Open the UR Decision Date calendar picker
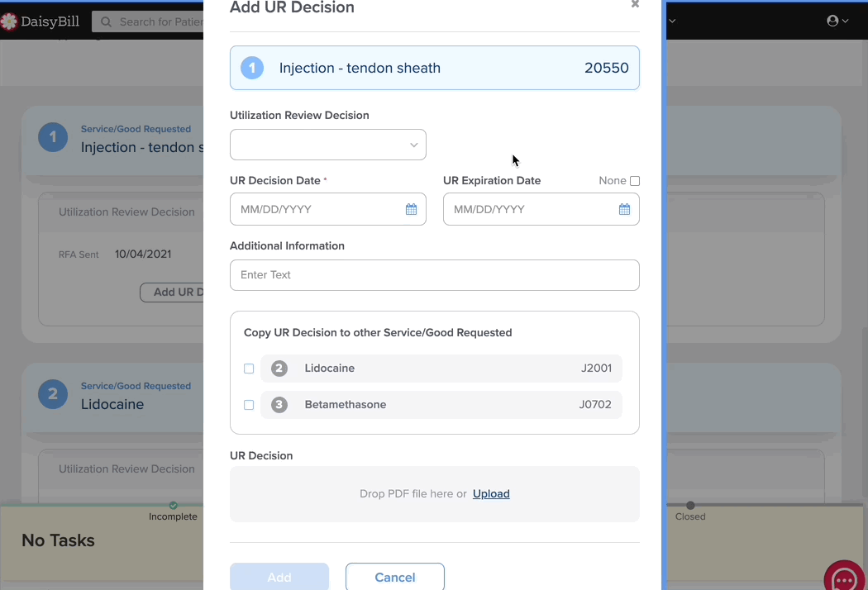Screen dimensions: 868x590 click(411, 209)
